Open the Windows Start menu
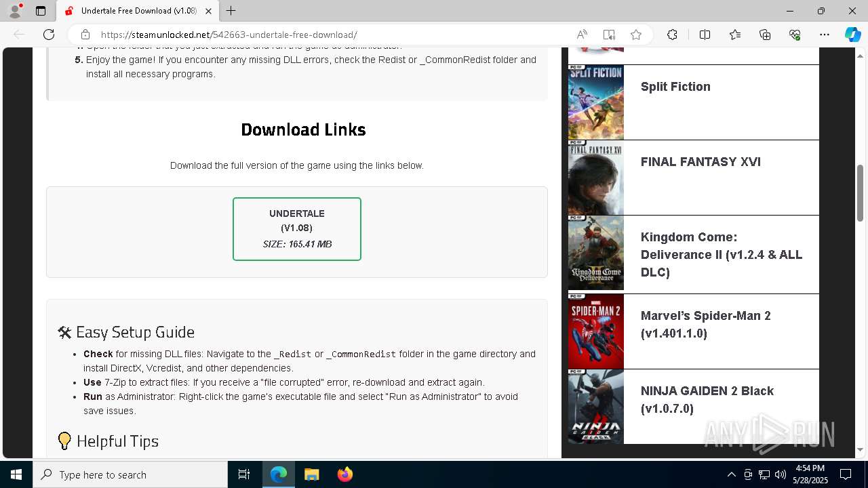Screen dimensions: 868x488 pos(16,474)
